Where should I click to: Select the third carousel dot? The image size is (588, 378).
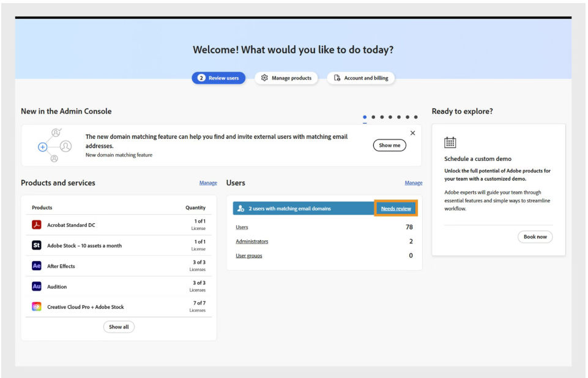pos(382,117)
